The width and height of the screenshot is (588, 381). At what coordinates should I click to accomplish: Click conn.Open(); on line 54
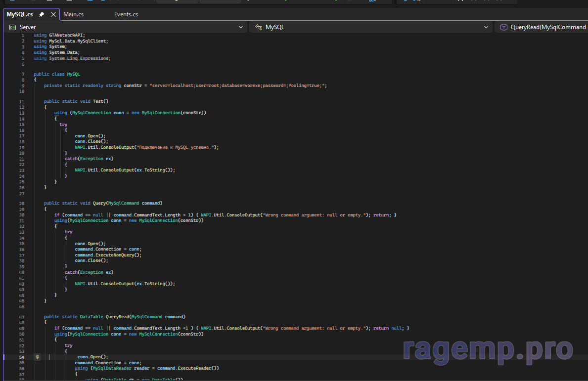pos(92,357)
